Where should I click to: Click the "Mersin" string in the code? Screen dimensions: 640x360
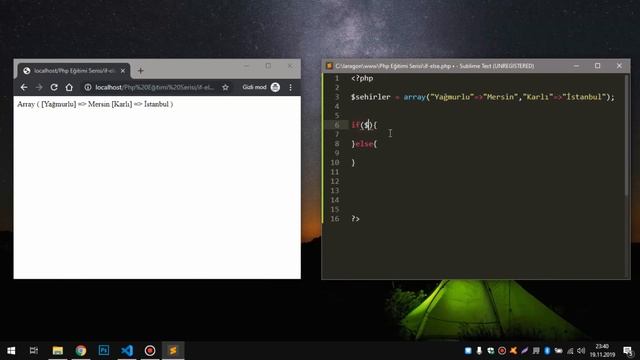[501, 97]
